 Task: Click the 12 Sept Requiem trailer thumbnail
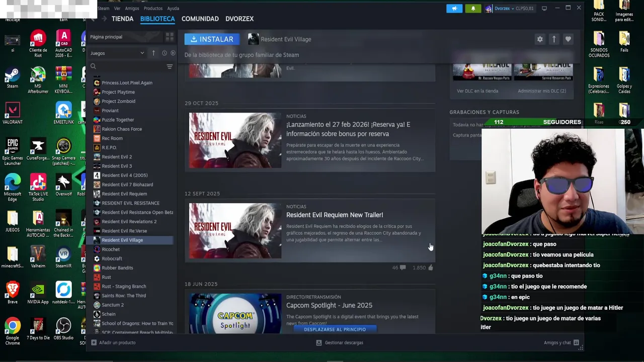pos(235,231)
